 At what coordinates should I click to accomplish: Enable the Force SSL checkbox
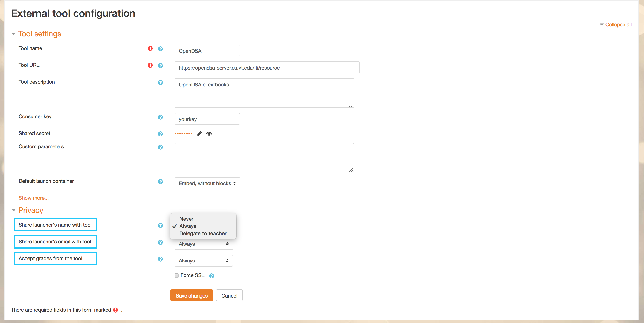pos(177,275)
